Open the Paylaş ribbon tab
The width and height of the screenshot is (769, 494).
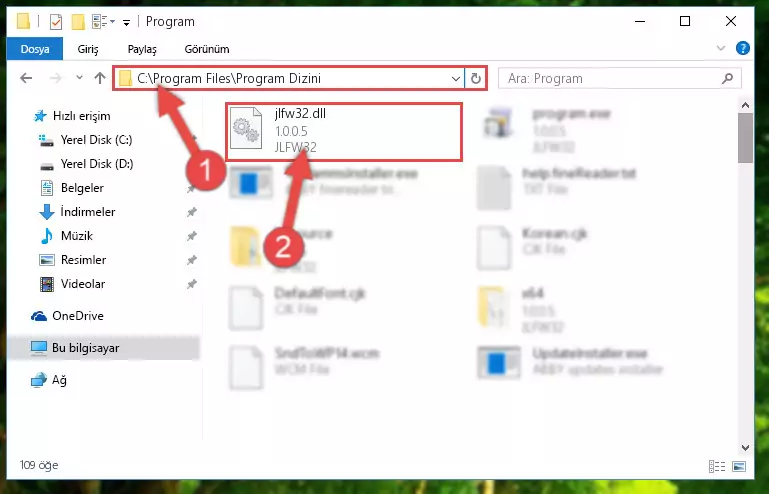click(x=142, y=49)
